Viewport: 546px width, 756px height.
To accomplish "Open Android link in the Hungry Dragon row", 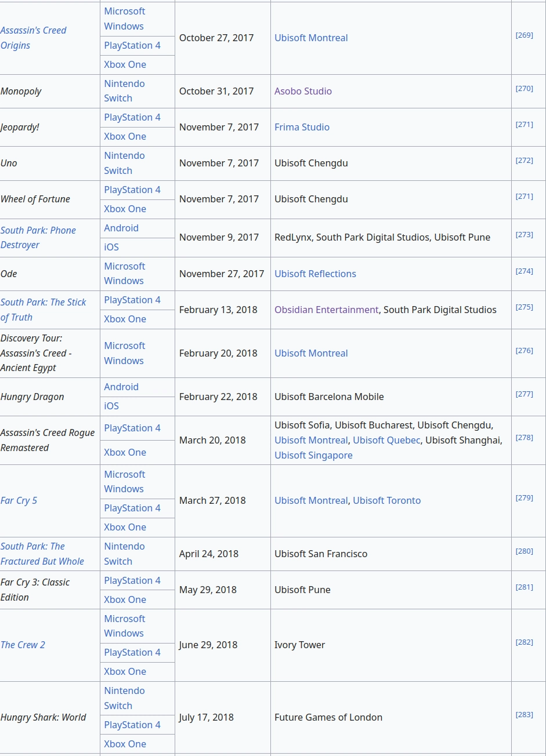I will (121, 387).
